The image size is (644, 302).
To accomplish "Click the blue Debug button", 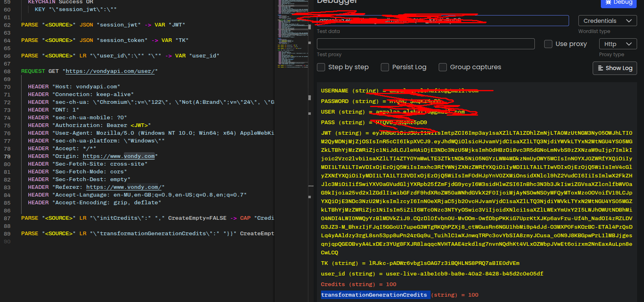I will pyautogui.click(x=618, y=3).
